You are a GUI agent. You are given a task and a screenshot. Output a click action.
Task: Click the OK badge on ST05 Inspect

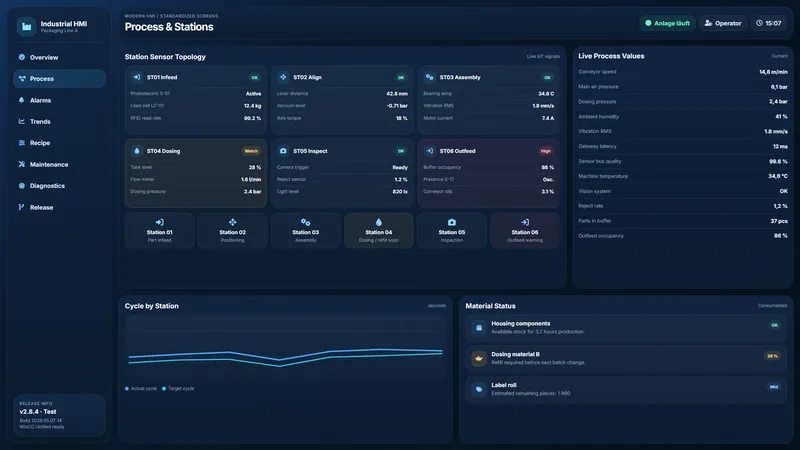click(x=401, y=151)
